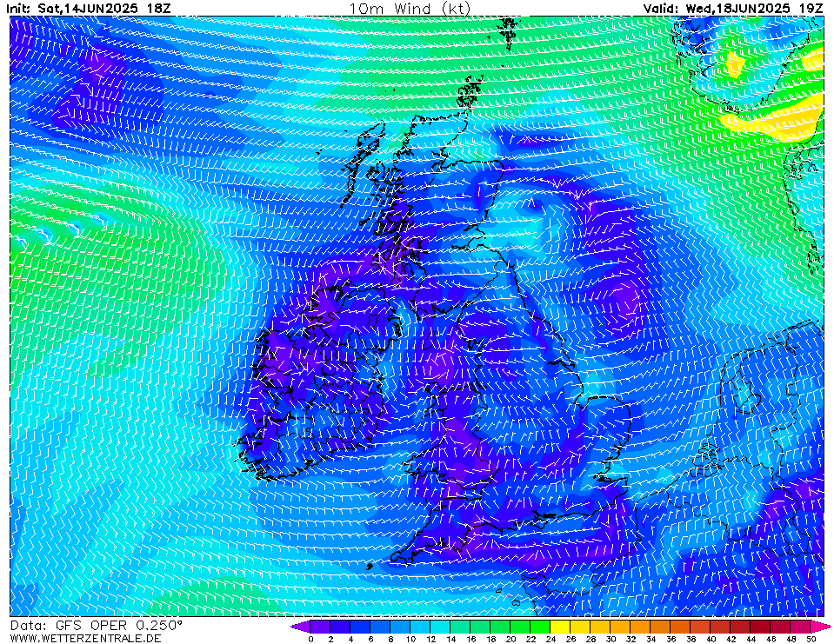The width and height of the screenshot is (834, 644).
Task: Click the legend label '24'
Action: click(x=551, y=639)
